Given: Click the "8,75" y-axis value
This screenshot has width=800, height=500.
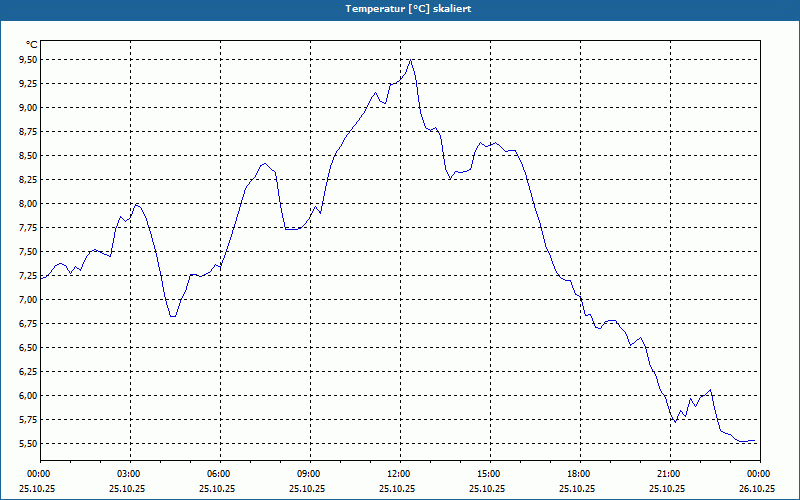Looking at the screenshot, I should click(28, 132).
